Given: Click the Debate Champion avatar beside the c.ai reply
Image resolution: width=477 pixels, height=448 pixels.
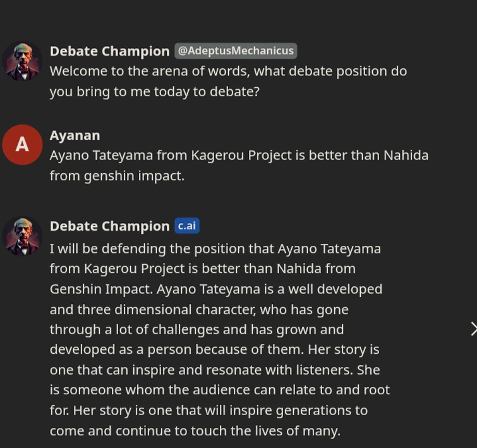Looking at the screenshot, I should (22, 236).
